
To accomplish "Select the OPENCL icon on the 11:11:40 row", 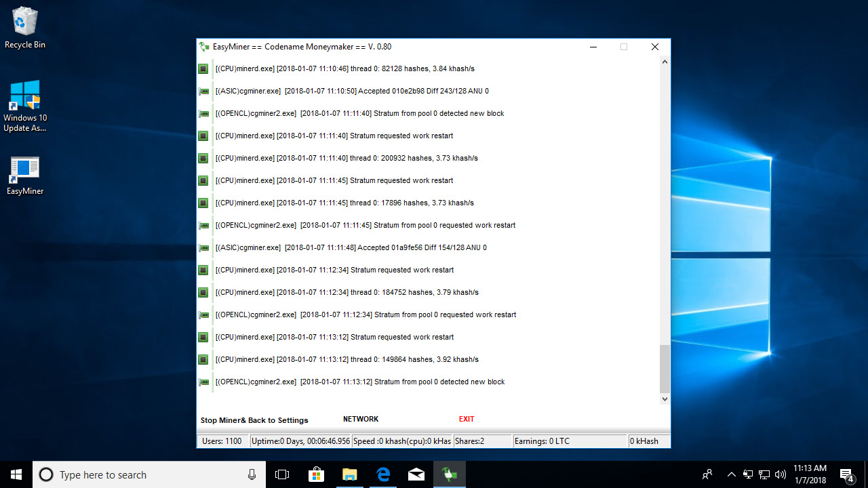I will click(203, 113).
